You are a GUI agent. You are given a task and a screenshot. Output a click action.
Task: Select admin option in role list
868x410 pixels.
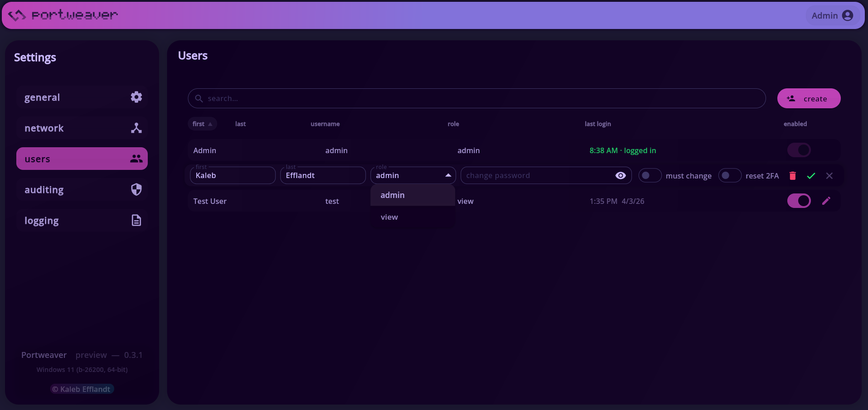pos(412,195)
